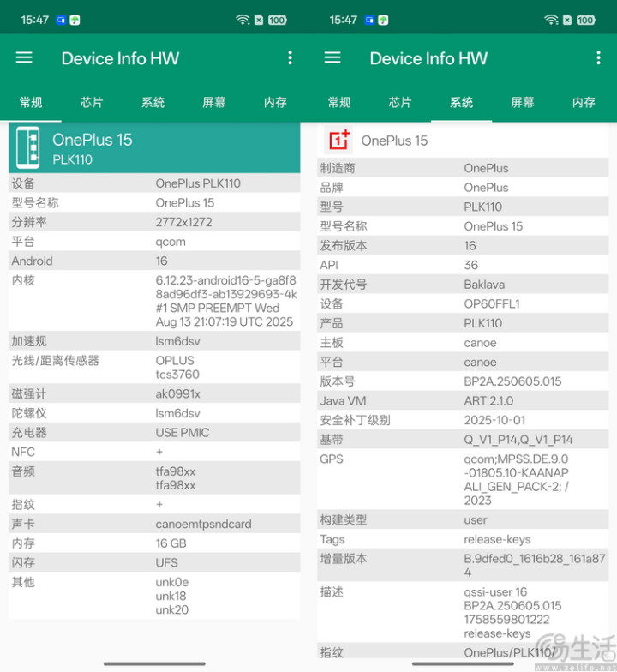Tap first build ID BP2A.250605.015 beside 版本号
The image size is (617, 672).
[x=512, y=381]
